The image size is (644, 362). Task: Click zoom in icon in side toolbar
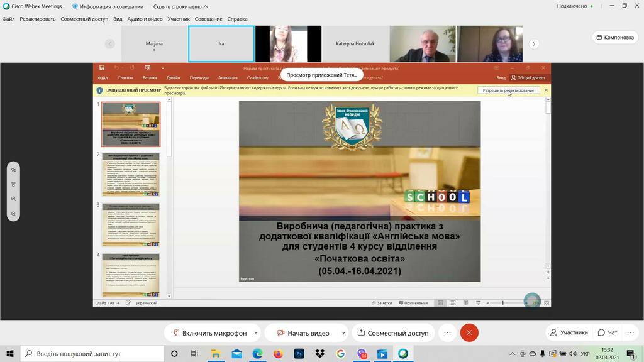(14, 199)
